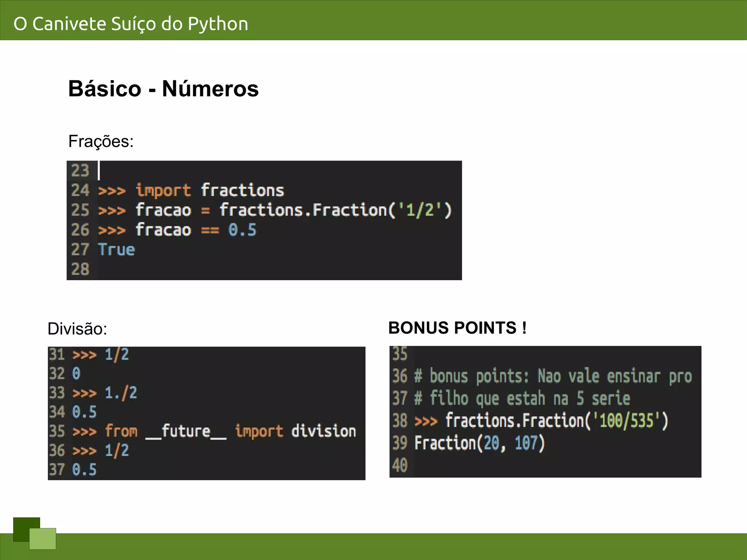Click line number 35 in bonus points snippet
747x560 pixels.
click(x=400, y=354)
